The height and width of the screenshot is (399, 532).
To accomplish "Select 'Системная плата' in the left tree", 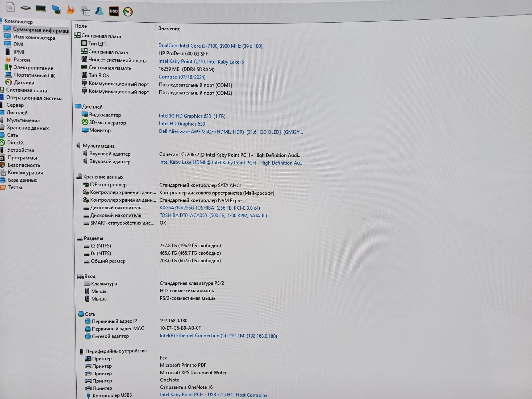I will tap(26, 90).
